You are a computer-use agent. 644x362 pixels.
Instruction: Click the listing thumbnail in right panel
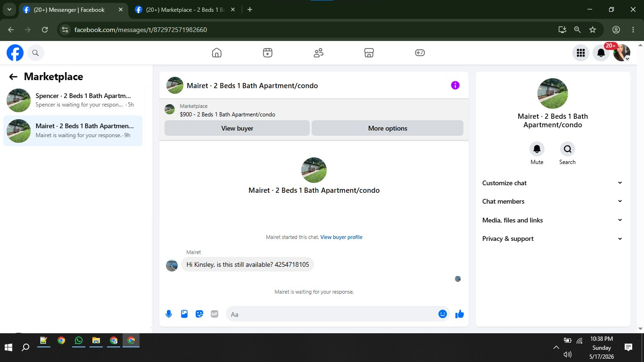tap(553, 93)
